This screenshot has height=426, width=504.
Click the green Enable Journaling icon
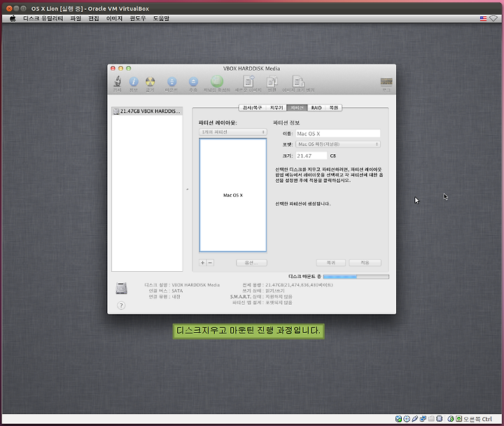(x=217, y=81)
